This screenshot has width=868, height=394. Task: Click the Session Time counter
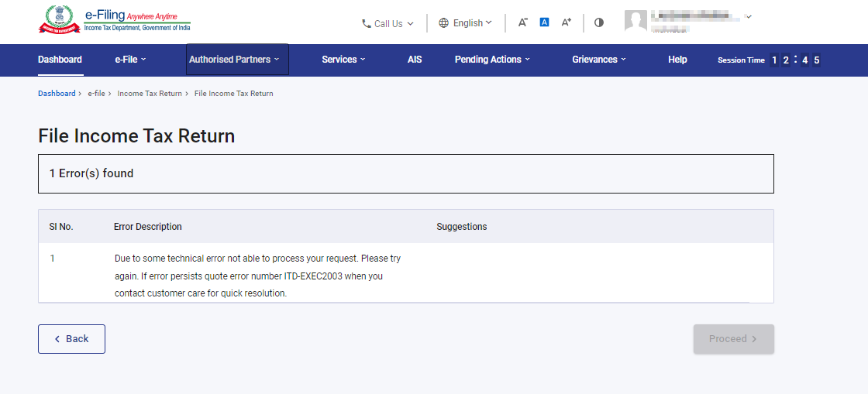coord(769,60)
